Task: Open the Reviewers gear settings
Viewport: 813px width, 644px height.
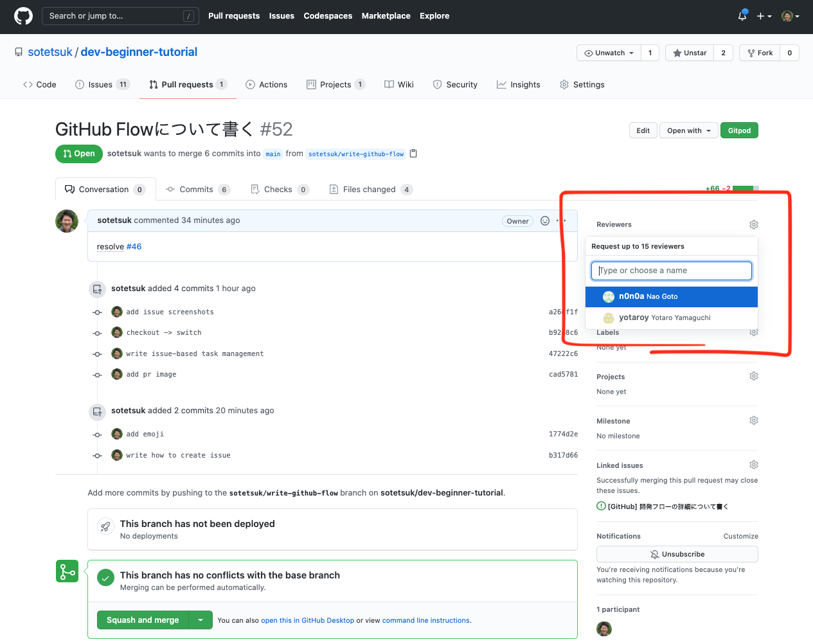Action: point(754,224)
